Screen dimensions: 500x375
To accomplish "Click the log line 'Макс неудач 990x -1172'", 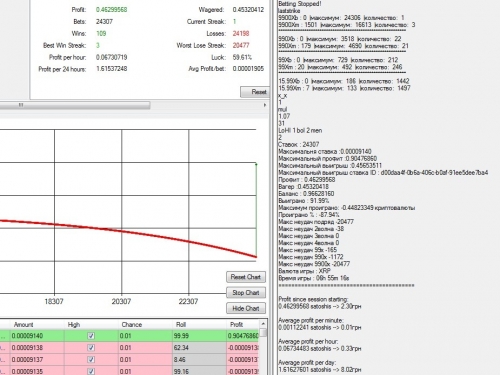I will tap(311, 257).
